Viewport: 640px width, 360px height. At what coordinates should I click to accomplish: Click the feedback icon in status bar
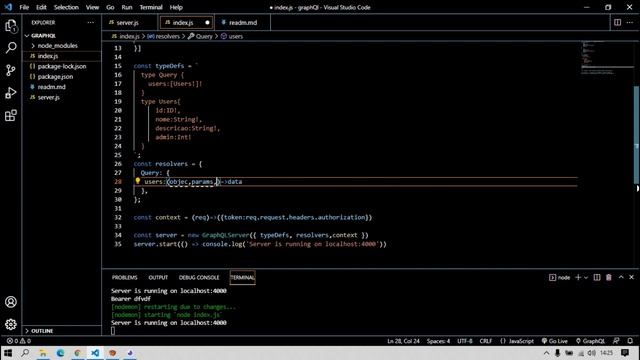tap(616, 341)
